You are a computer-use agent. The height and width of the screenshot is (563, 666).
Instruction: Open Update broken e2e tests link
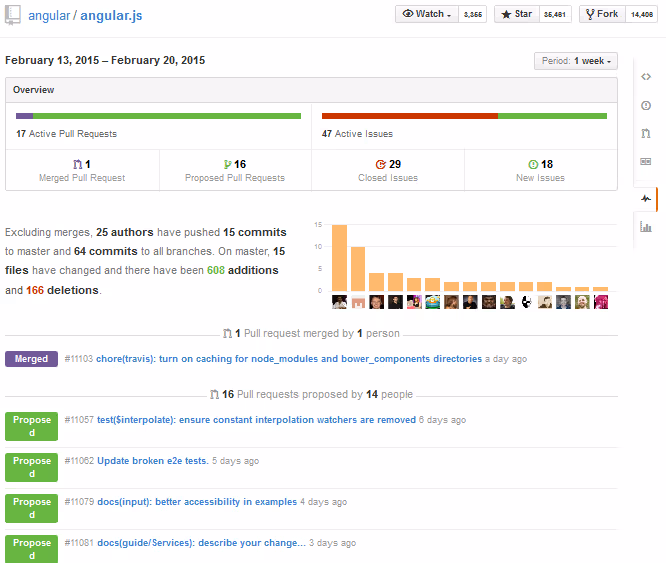(153, 461)
